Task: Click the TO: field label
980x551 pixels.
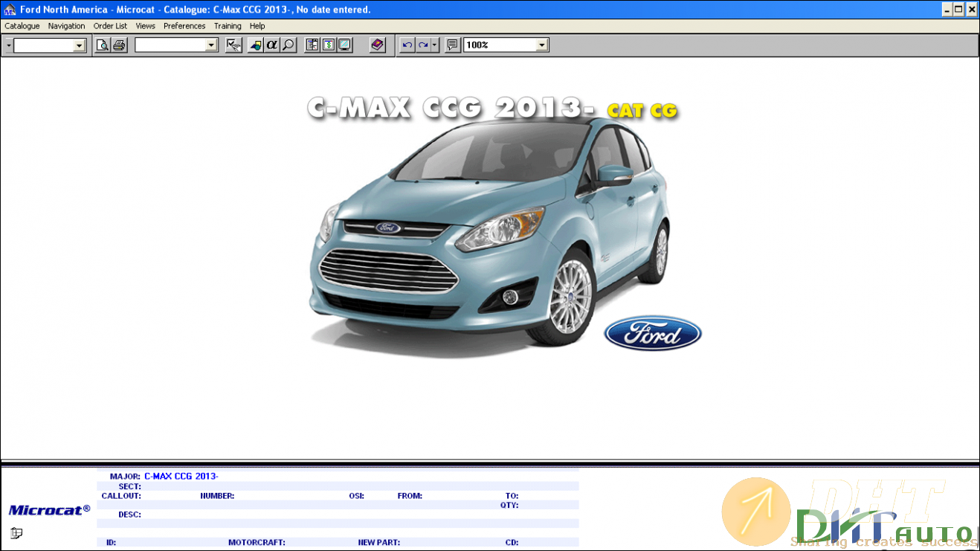Action: (512, 496)
